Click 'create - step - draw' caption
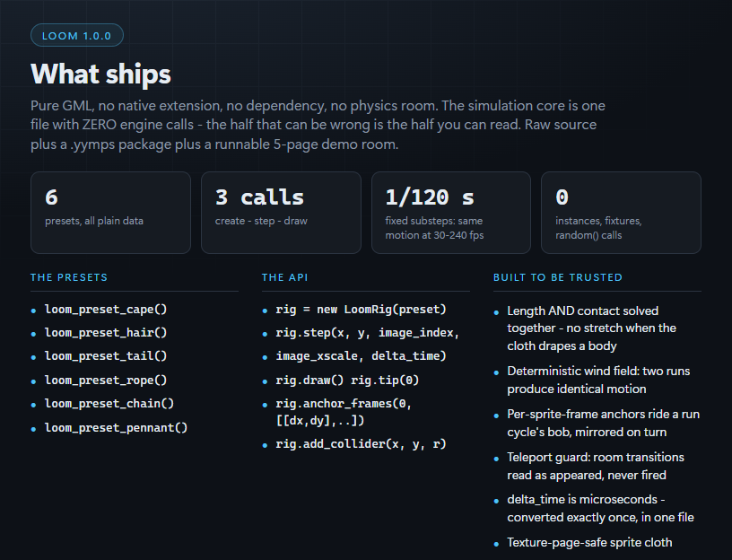This screenshot has height=560, width=732. coord(261,221)
